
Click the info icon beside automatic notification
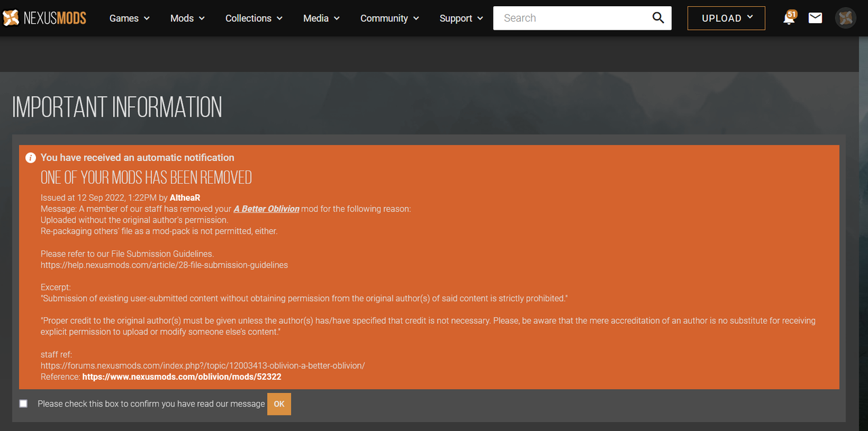[31, 157]
